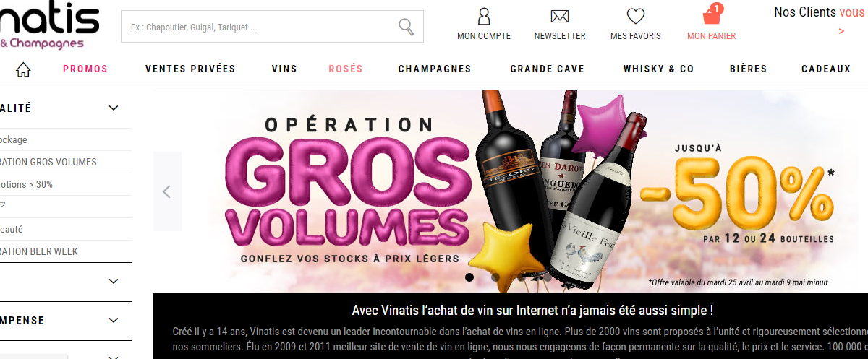This screenshot has width=868, height=359.
Task: Go to previous banner slide arrow
Action: click(167, 191)
